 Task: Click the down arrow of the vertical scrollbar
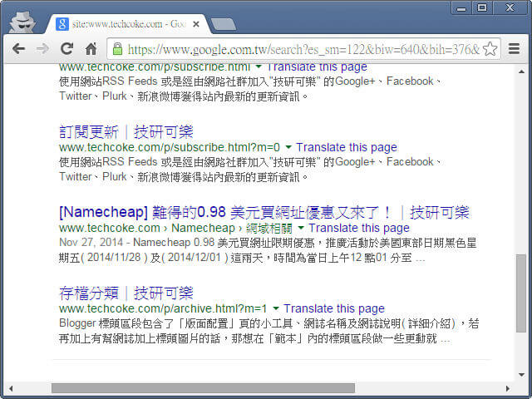[521, 375]
